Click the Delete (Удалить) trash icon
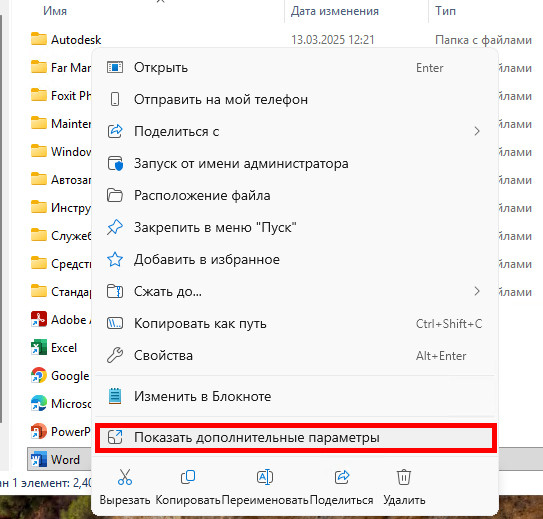 404,477
